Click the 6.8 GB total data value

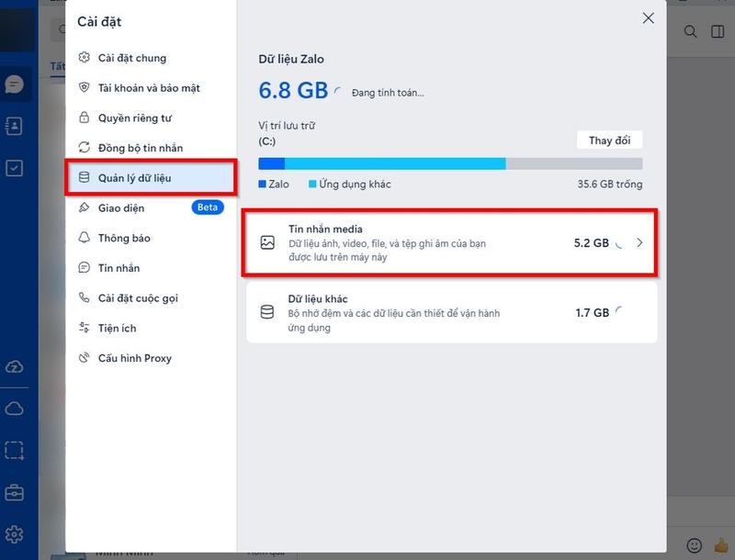[x=293, y=90]
